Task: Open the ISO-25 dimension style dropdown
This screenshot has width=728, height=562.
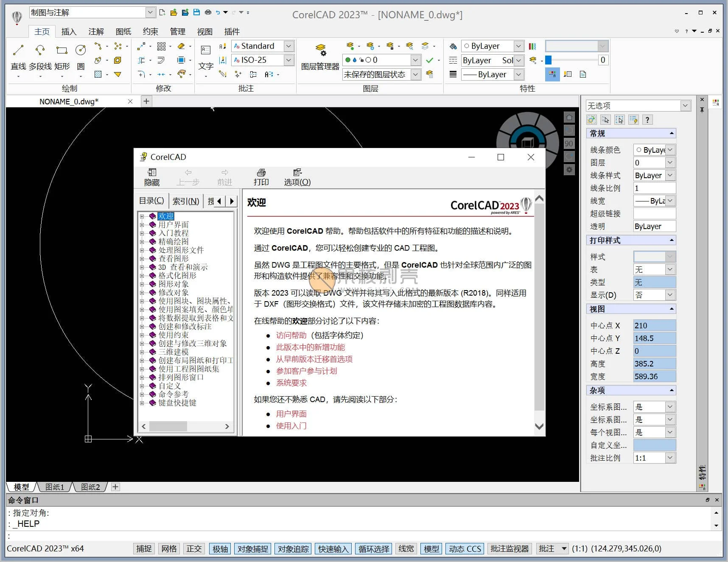Action: click(288, 60)
